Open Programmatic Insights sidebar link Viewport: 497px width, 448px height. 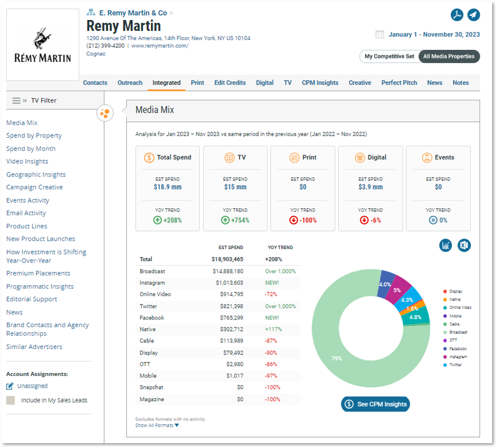click(40, 286)
